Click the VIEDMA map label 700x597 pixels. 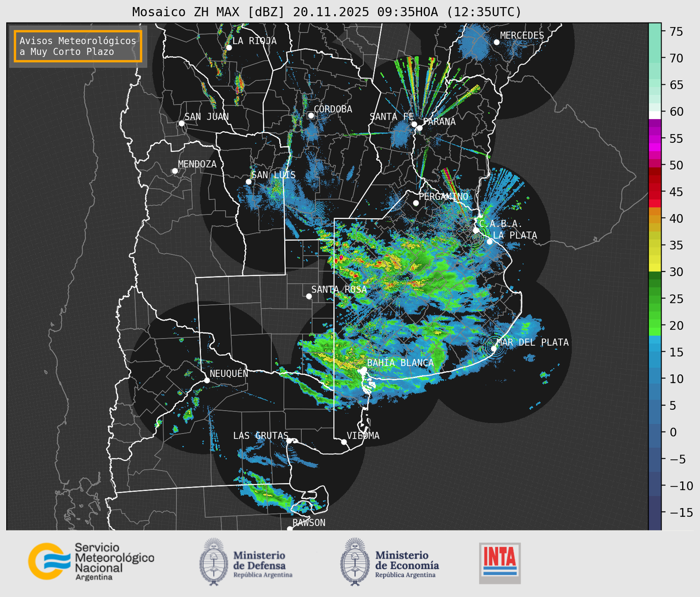coord(363,436)
